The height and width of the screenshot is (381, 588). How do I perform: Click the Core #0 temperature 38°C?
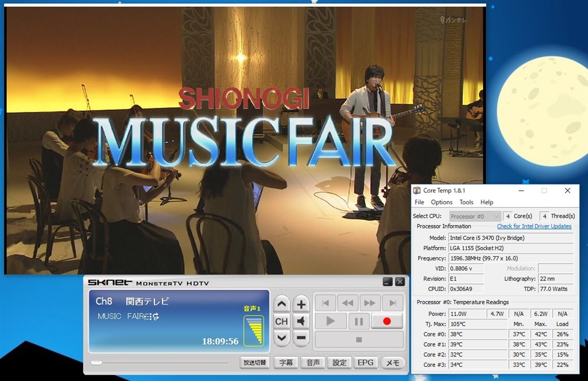(478, 334)
